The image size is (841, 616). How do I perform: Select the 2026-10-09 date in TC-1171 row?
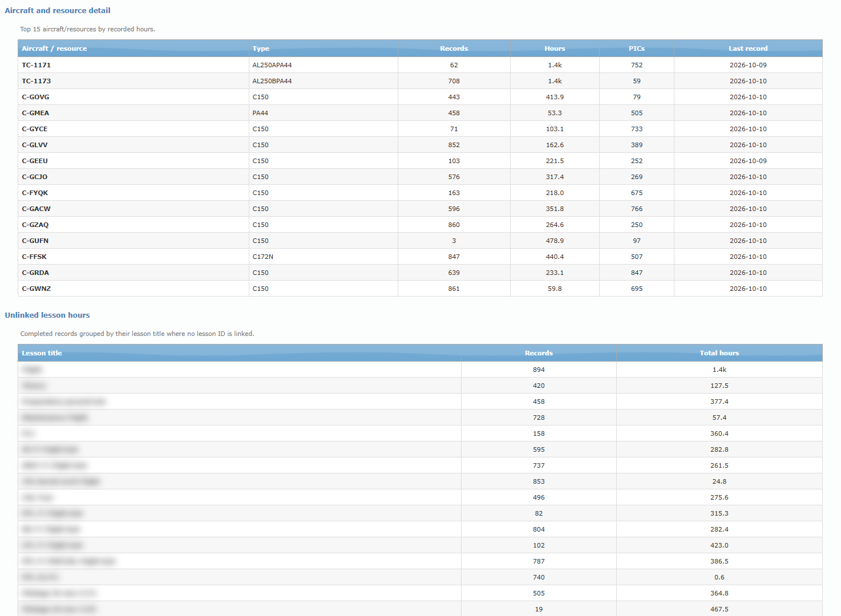click(x=748, y=65)
